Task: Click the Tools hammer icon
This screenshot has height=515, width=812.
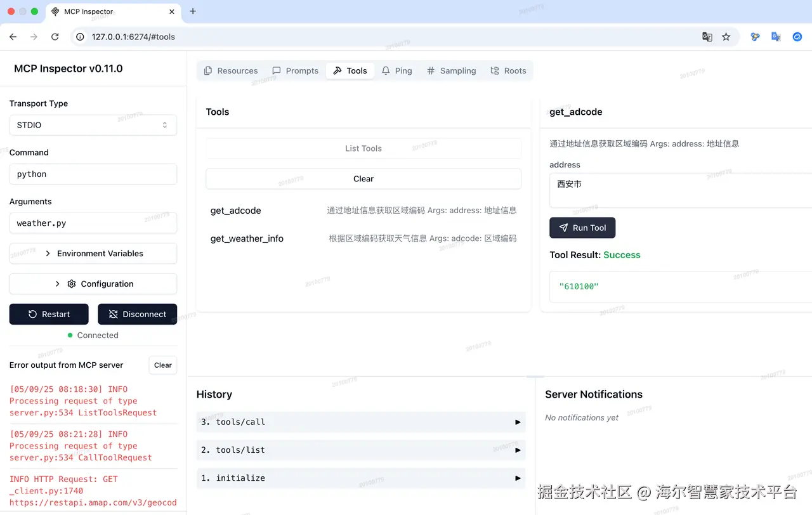Action: [337, 71]
